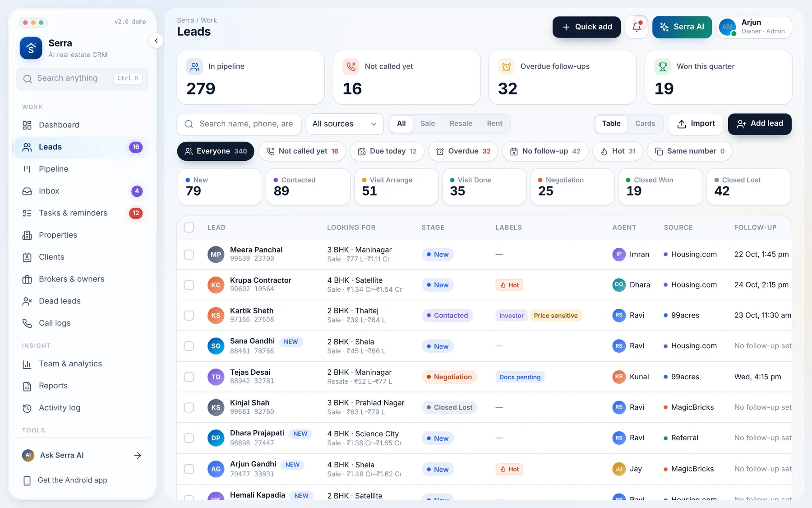The width and height of the screenshot is (812, 508).
Task: Open Team & analytics
Action: click(x=82, y=364)
